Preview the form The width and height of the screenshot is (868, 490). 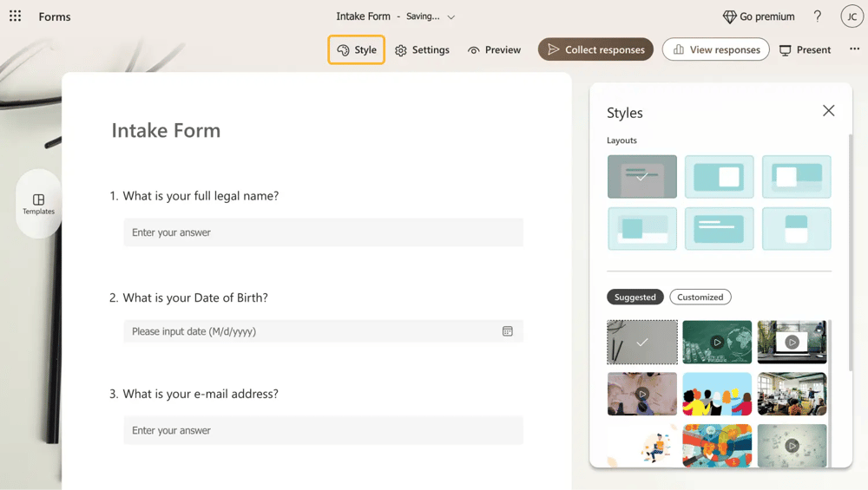[x=494, y=49]
